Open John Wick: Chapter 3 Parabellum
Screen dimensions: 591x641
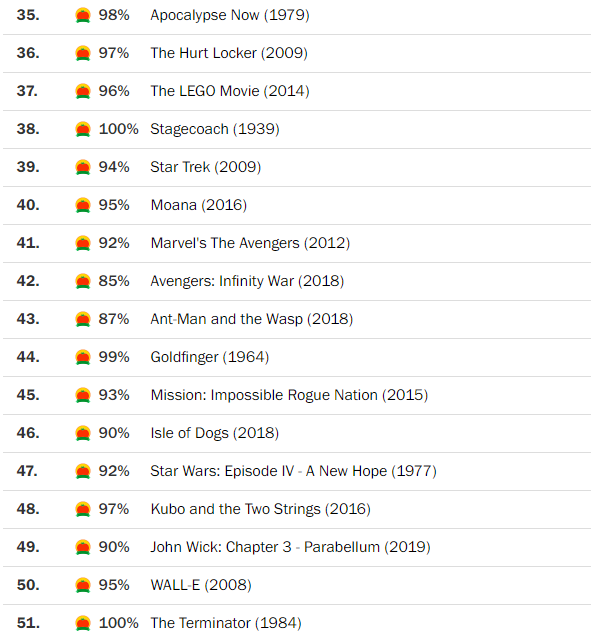(290, 547)
